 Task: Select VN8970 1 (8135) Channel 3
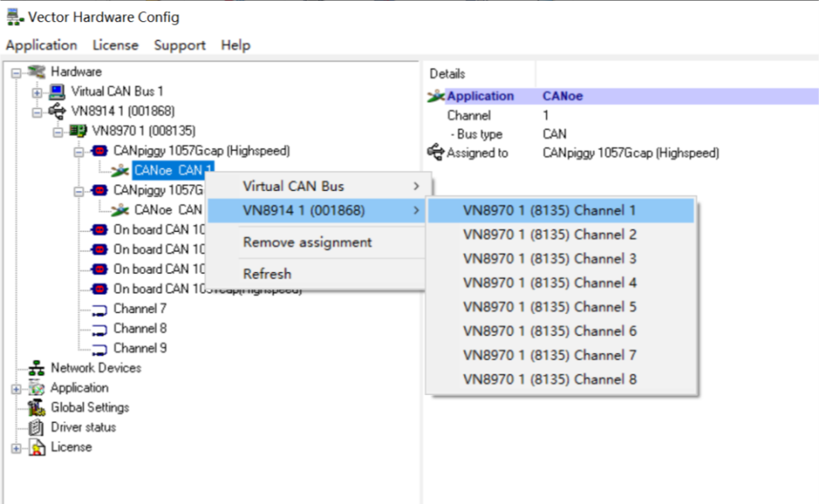click(549, 258)
